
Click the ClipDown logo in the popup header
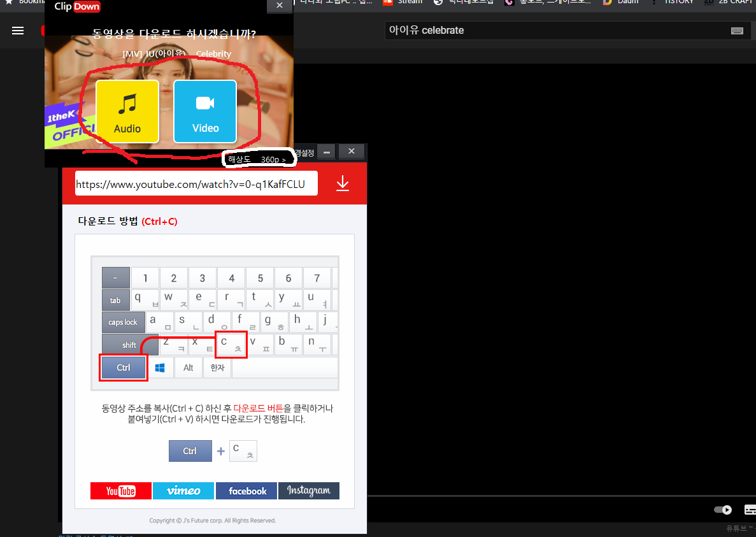click(77, 6)
